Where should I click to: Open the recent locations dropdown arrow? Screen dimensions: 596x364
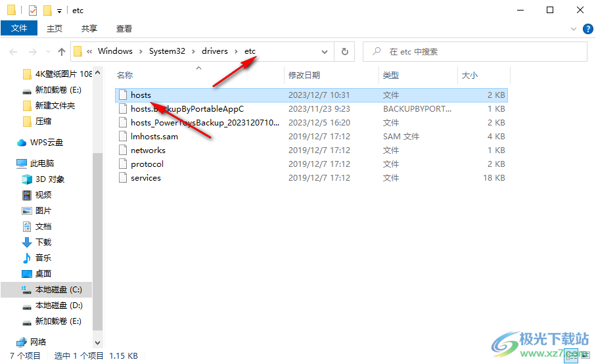[48, 52]
